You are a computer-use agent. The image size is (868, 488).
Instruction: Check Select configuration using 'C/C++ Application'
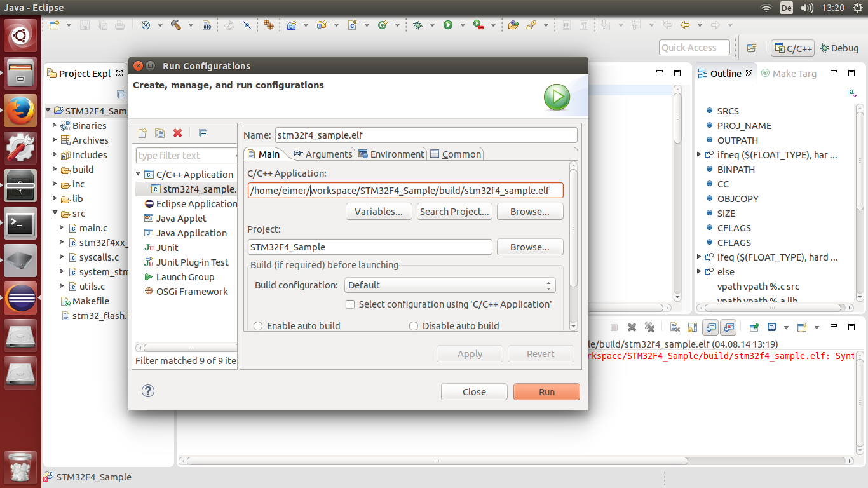pyautogui.click(x=350, y=304)
